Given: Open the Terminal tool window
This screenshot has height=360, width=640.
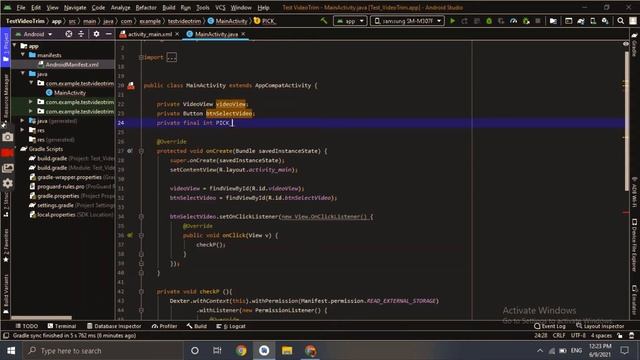Looking at the screenshot, I should [62, 326].
